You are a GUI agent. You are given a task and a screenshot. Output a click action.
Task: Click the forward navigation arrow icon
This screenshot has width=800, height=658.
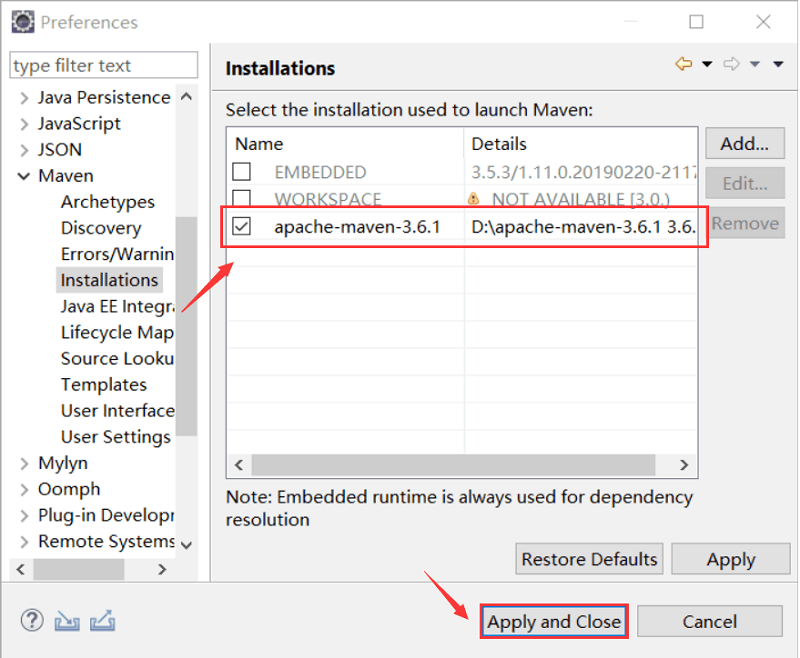point(732,64)
